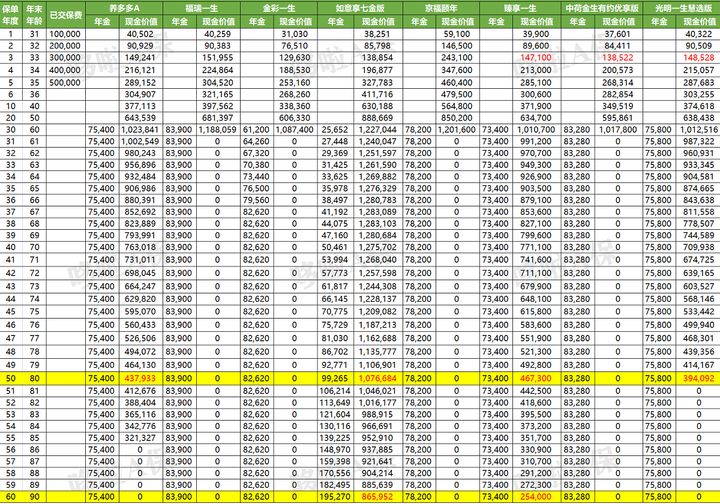Select annuity cell 99,265
The image size is (720, 504).
(335, 379)
